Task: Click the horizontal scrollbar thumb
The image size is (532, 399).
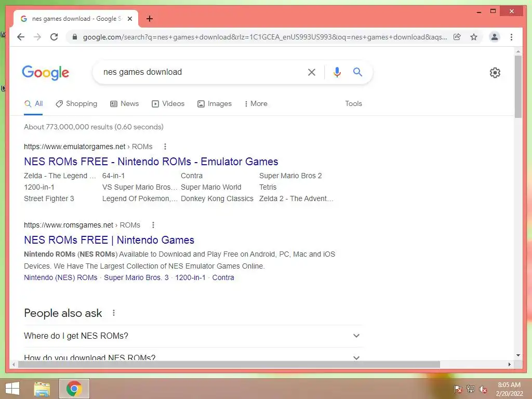Action: pyautogui.click(x=229, y=364)
